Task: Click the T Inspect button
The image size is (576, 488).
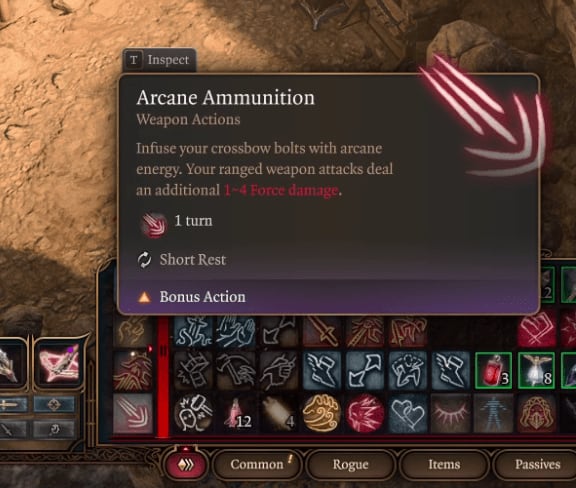Action: (x=159, y=60)
